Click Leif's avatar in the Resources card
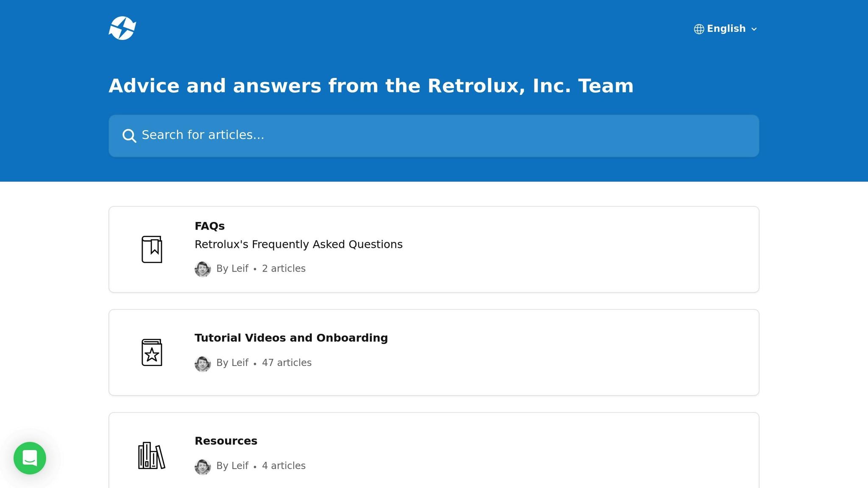 pos(203,466)
